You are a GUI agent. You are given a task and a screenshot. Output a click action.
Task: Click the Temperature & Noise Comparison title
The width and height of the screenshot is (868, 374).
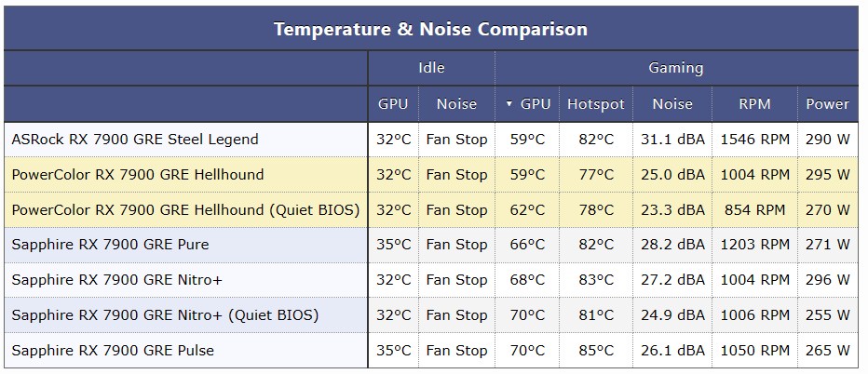click(430, 29)
